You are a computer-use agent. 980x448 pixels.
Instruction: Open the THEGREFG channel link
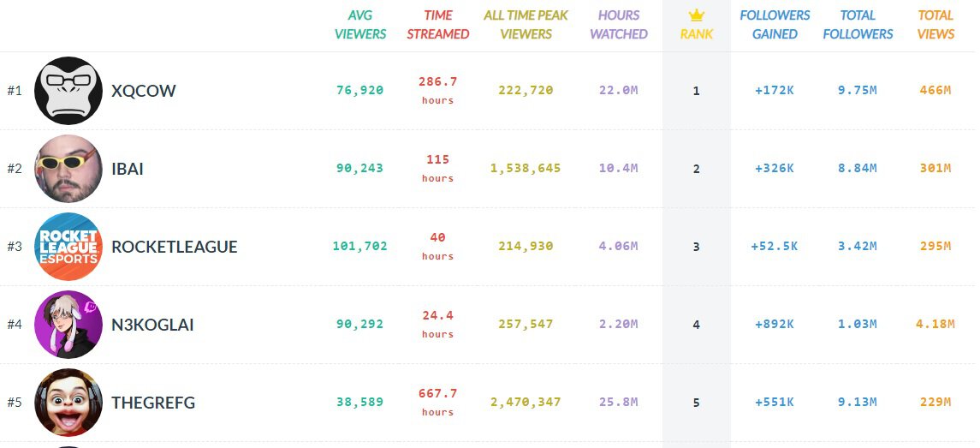tap(153, 403)
